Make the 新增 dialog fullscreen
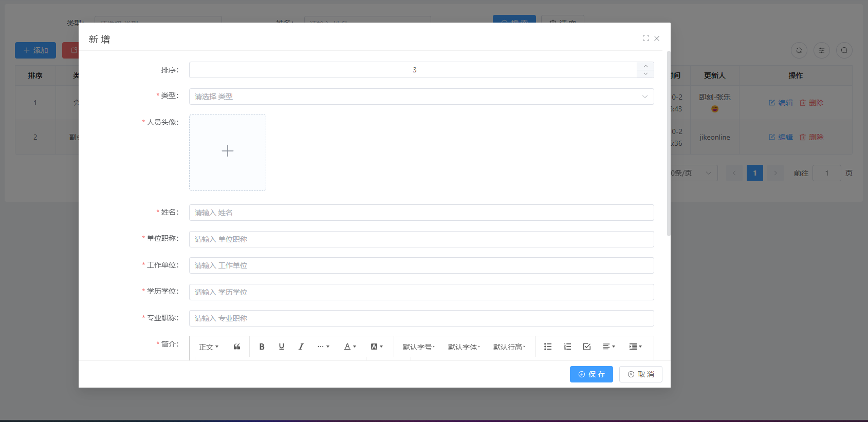The image size is (868, 422). pyautogui.click(x=645, y=38)
